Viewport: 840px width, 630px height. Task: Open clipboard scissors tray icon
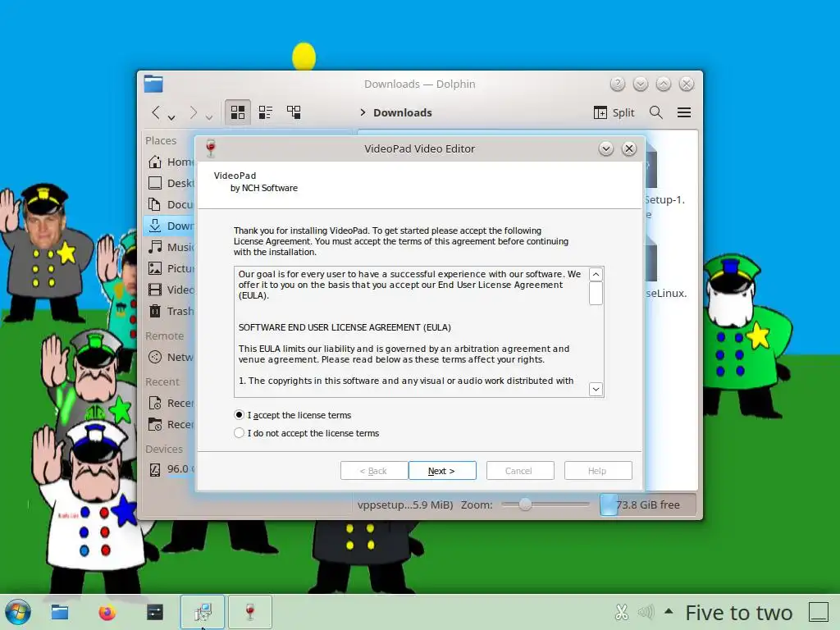pos(622,612)
